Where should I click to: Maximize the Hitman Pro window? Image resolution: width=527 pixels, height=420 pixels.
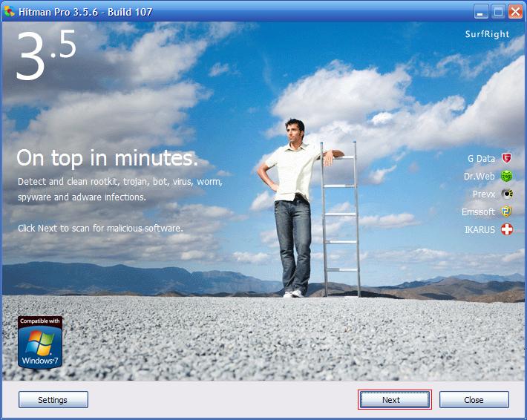499,12
